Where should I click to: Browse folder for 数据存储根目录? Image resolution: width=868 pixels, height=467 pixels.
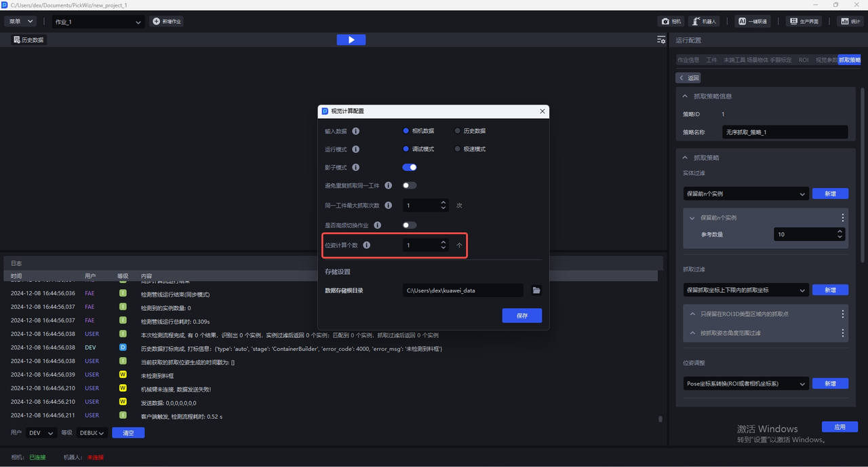(x=536, y=291)
